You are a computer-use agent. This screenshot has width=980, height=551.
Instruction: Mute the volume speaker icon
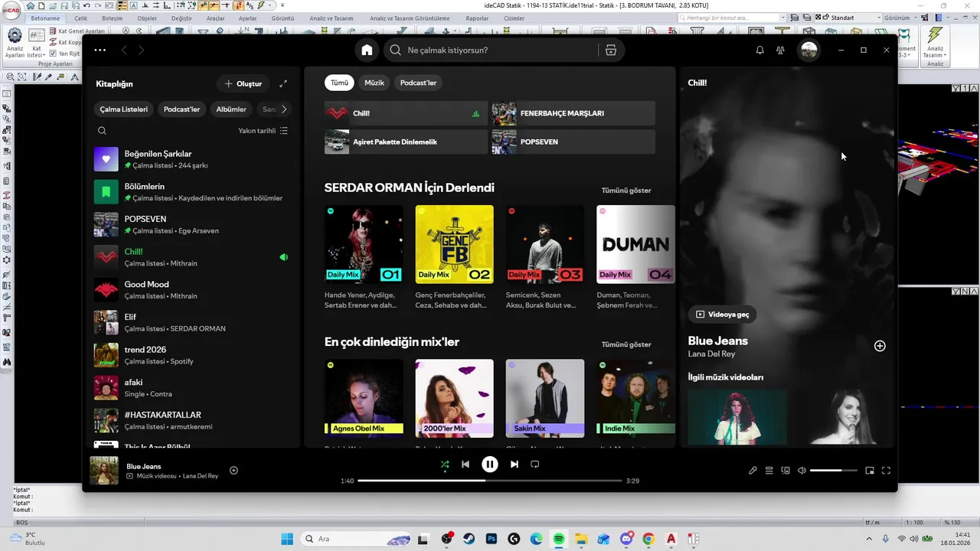coord(802,471)
